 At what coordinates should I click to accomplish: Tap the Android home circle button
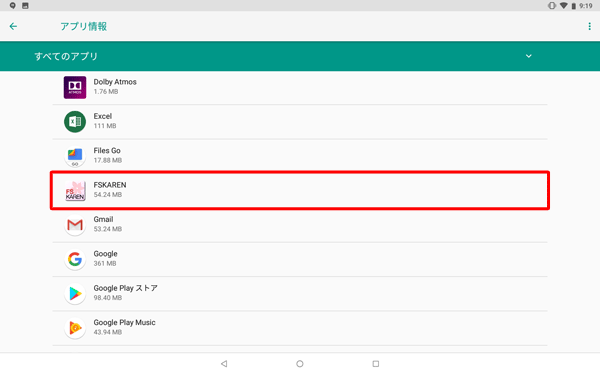pyautogui.click(x=300, y=364)
